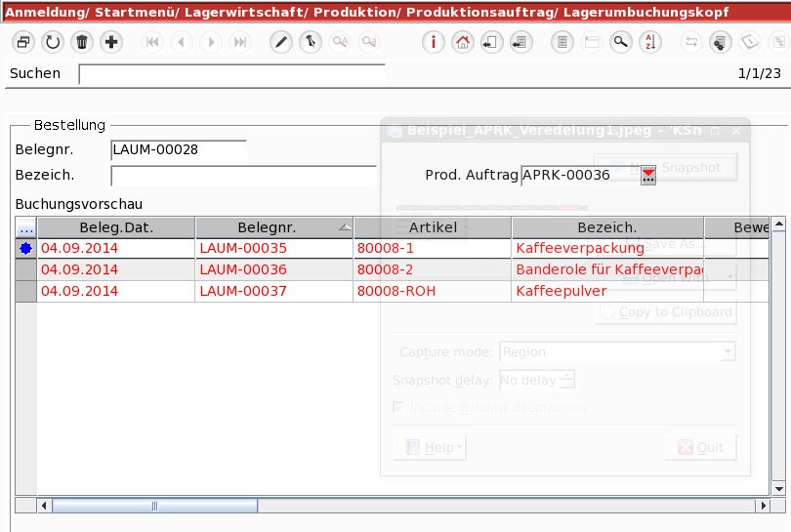Viewport: 791px width, 532px height.
Task: Open the Prod. Auftrag dropdown button
Action: [x=648, y=175]
